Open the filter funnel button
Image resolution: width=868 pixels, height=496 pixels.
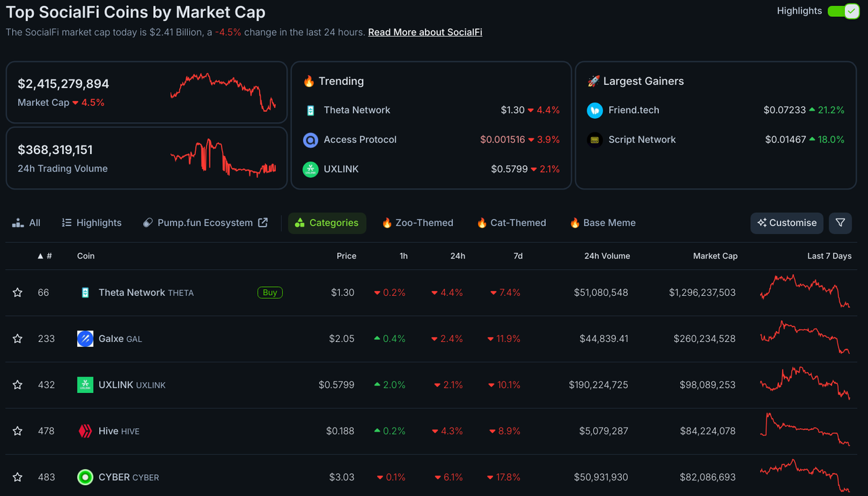840,223
